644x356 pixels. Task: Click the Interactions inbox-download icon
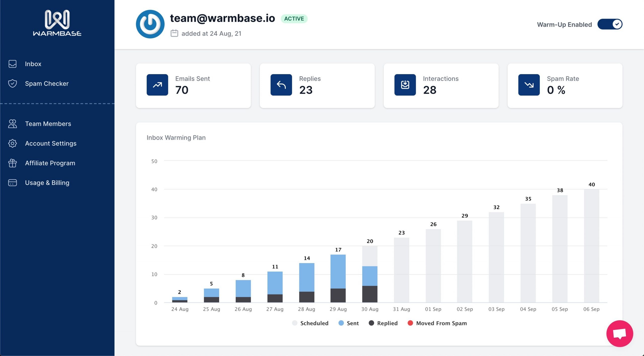[405, 85]
